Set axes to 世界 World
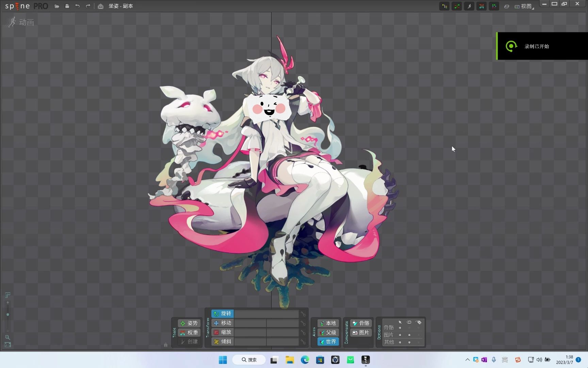The height and width of the screenshot is (368, 588). click(328, 341)
